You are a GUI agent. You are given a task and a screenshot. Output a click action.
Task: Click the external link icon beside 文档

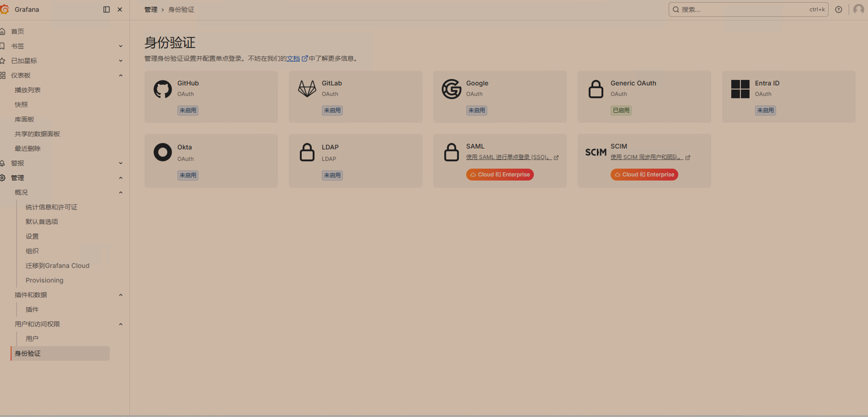305,58
